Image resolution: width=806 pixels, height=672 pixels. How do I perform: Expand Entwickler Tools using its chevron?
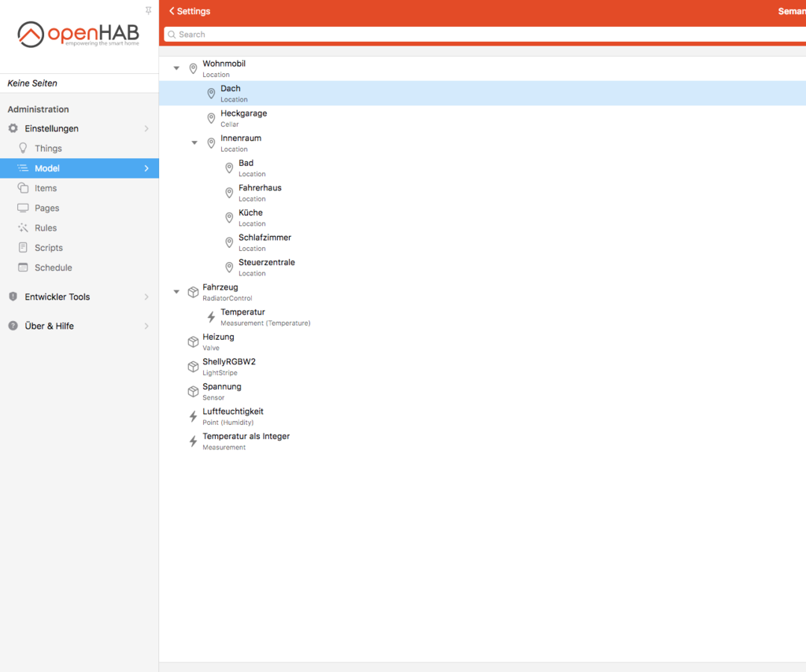click(146, 297)
